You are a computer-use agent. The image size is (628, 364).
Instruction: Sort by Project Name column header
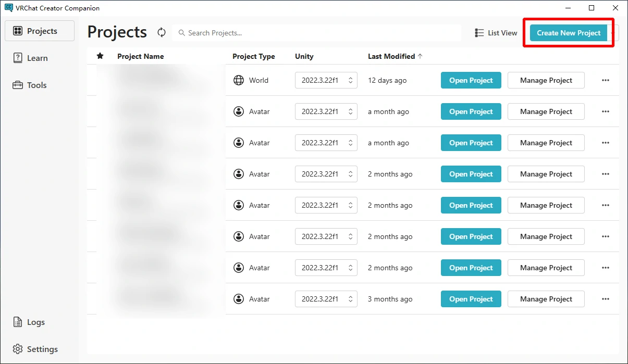tap(140, 56)
